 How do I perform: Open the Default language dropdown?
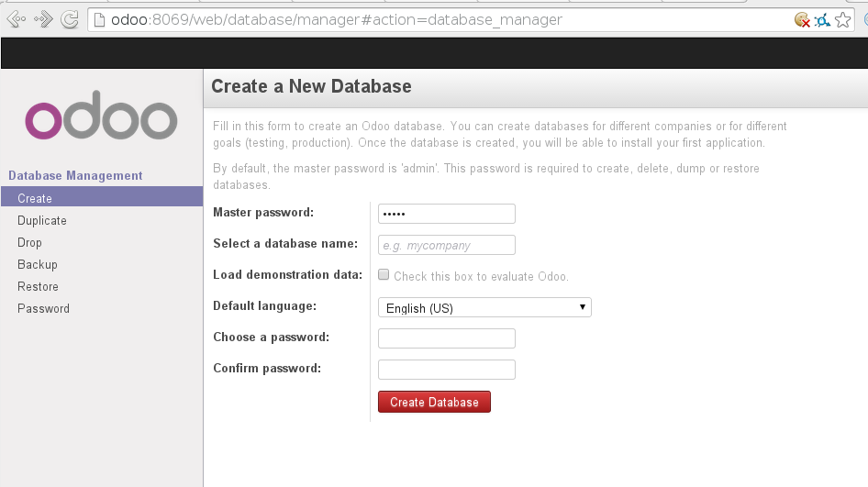pyautogui.click(x=484, y=308)
